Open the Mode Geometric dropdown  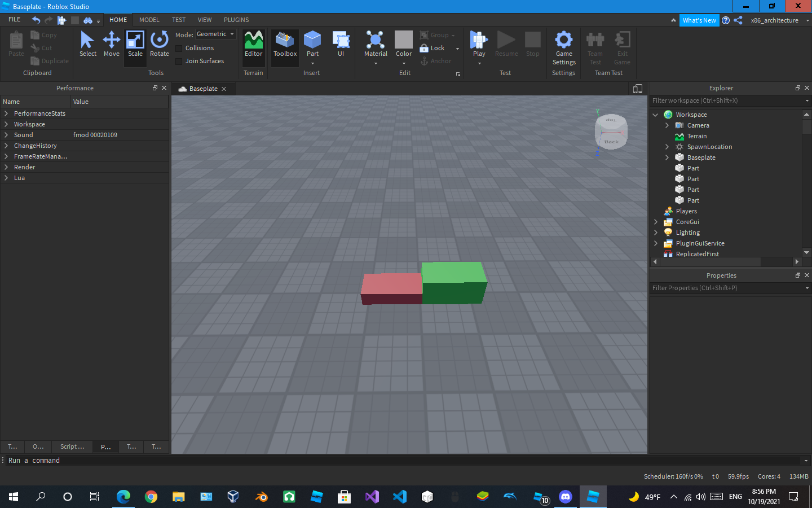coord(215,34)
